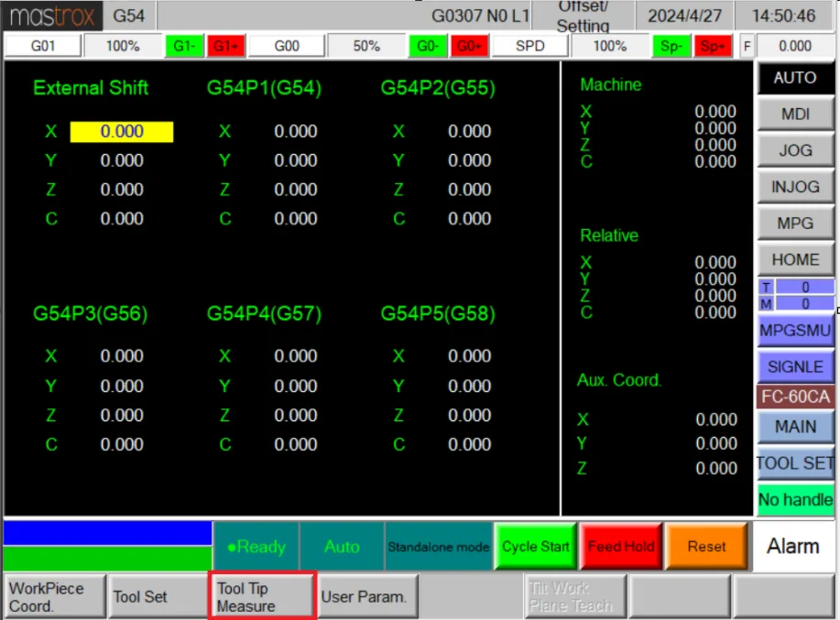
Task: Lower rapid override using G0- button
Action: point(428,46)
